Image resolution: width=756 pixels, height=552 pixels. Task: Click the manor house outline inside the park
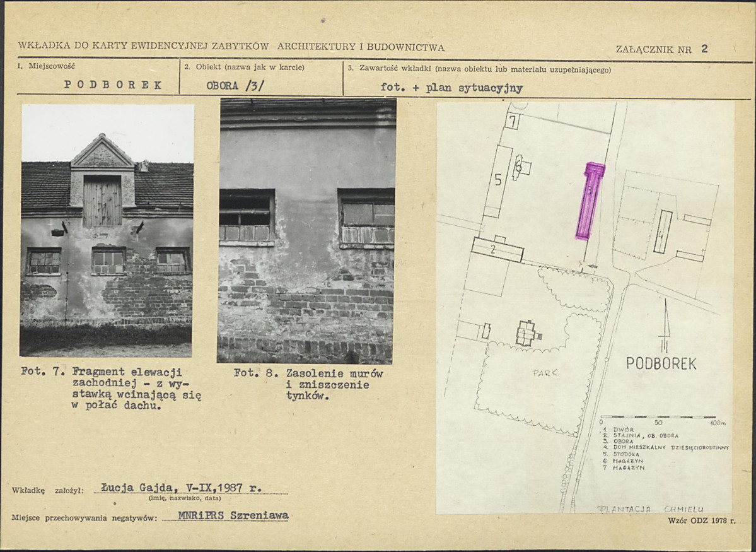pos(526,333)
